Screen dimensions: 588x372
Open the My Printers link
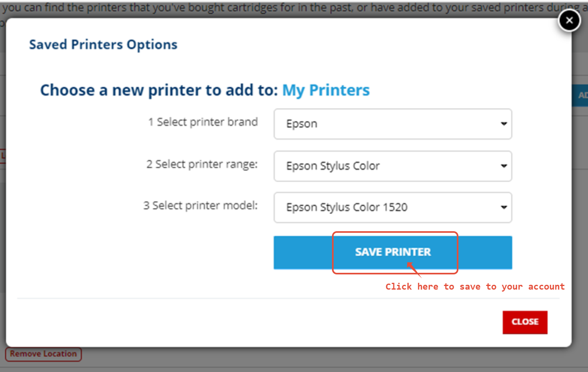point(326,90)
